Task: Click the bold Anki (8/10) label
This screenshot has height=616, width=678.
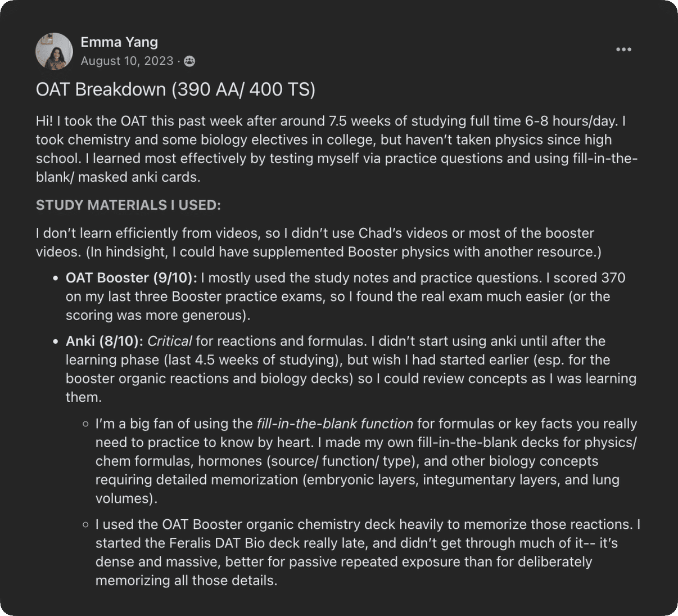Action: (x=105, y=341)
